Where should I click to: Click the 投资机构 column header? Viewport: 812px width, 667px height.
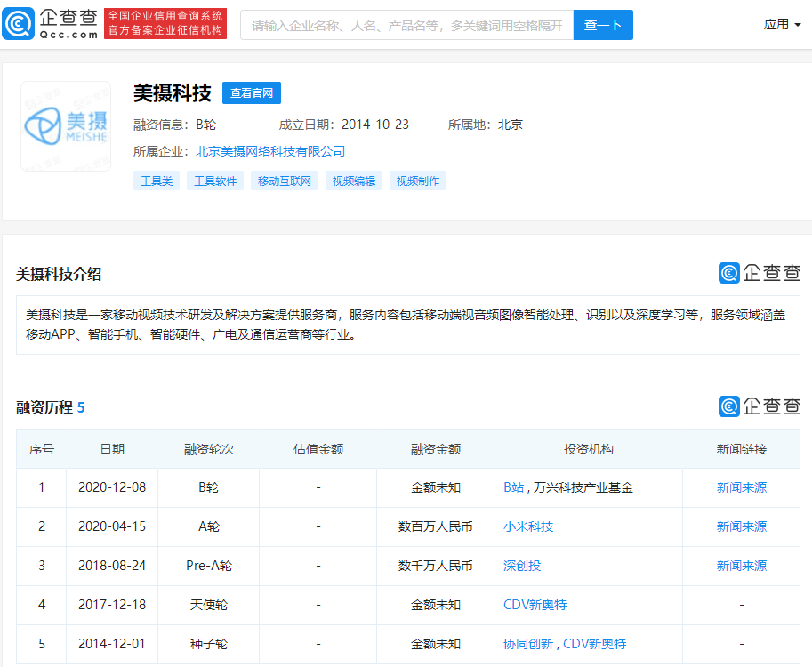588,449
